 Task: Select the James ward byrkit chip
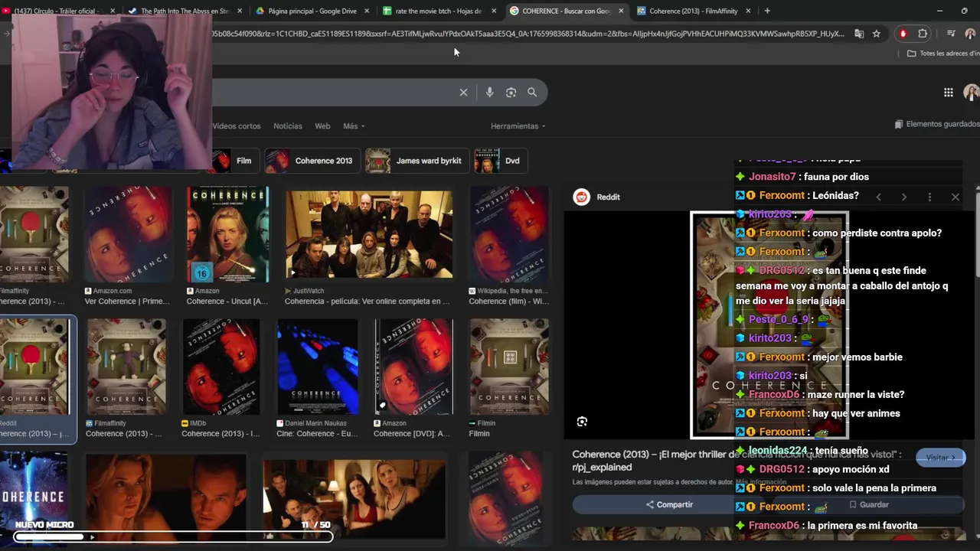click(x=417, y=161)
